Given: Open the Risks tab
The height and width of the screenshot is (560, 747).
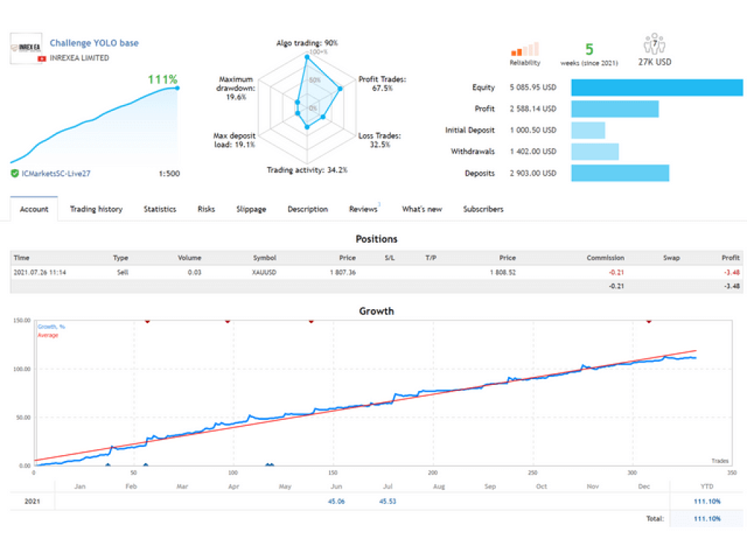Looking at the screenshot, I should tap(206, 209).
